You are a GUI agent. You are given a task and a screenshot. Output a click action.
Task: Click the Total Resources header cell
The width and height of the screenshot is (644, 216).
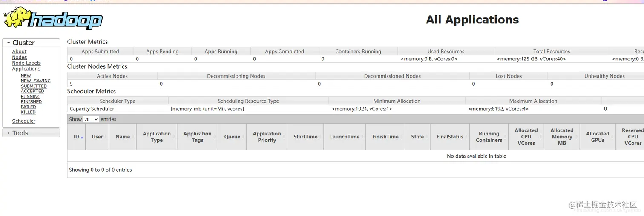pyautogui.click(x=552, y=52)
